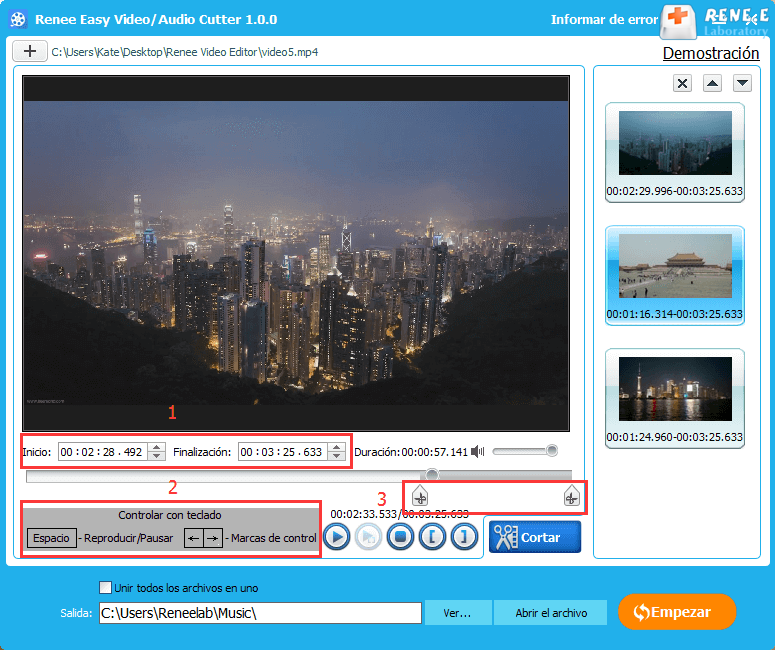Remove the selected clip with the X button
The image size is (775, 650).
click(682, 83)
